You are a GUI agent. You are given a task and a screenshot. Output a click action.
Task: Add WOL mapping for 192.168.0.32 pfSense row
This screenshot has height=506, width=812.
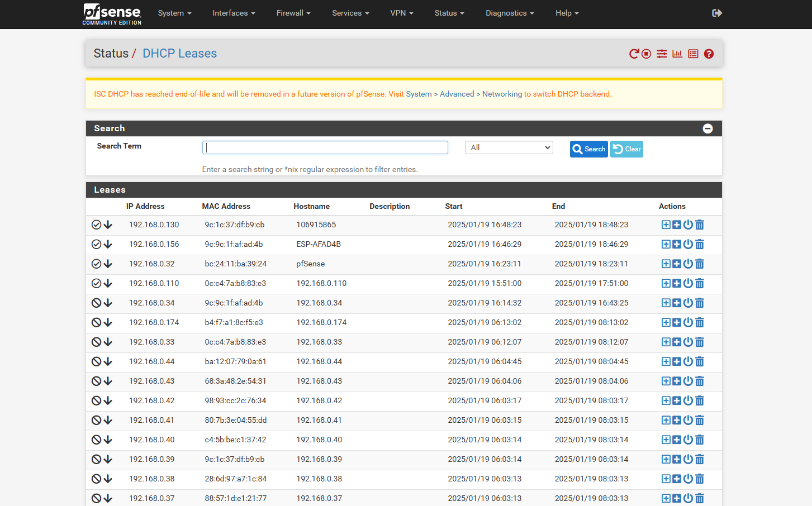click(677, 264)
